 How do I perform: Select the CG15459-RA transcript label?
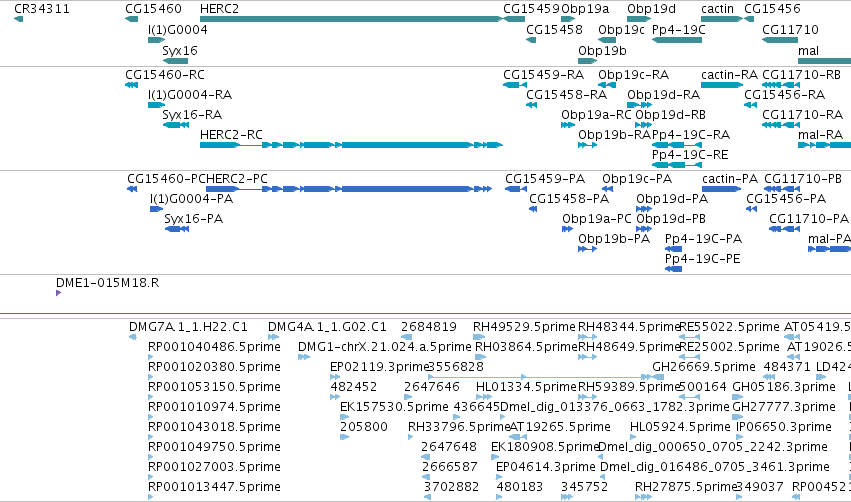tap(543, 74)
